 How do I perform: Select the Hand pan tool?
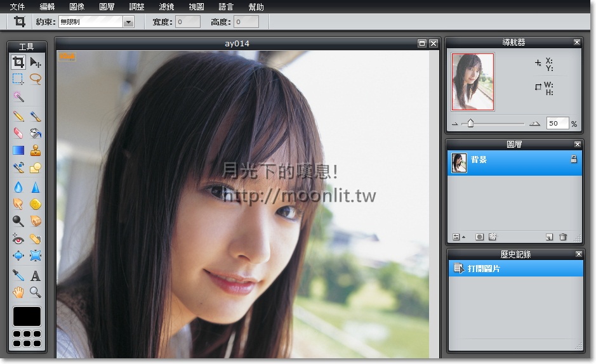(18, 292)
